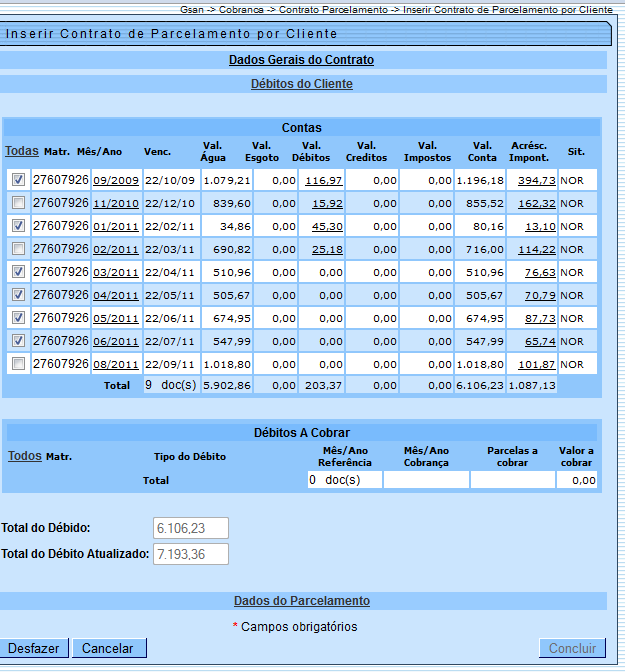Select the 08/2011 bill checkbox
Viewport: 625px width, 672px height.
coord(18,364)
